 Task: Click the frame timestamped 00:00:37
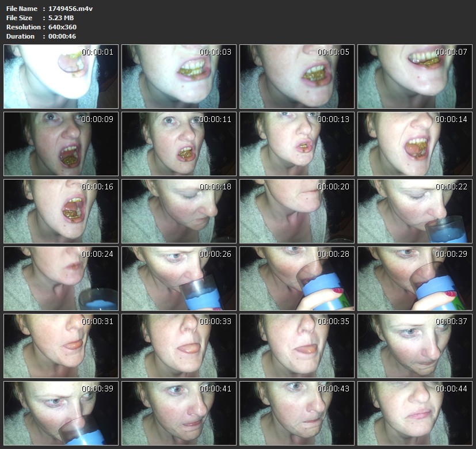[415, 346]
